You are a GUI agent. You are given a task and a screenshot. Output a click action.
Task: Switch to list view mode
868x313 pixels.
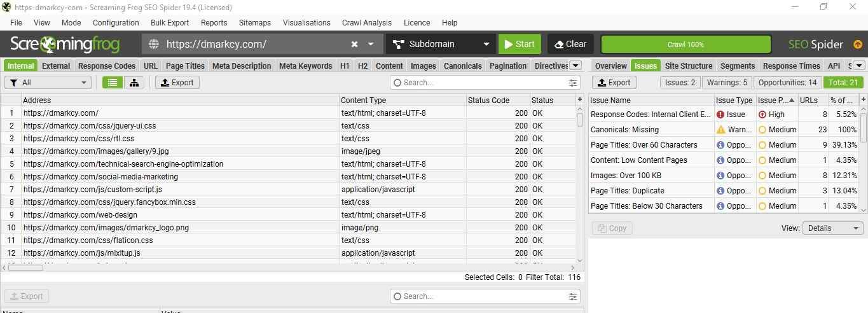(113, 82)
